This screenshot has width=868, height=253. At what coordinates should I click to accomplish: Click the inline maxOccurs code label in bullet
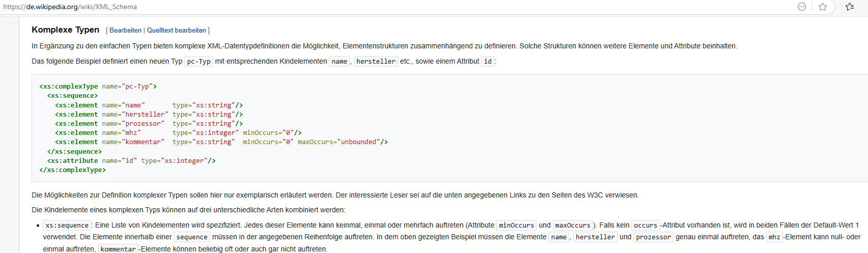[x=572, y=226]
